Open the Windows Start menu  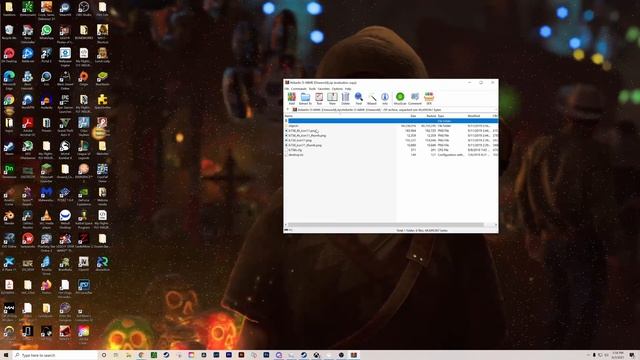(x=6, y=355)
